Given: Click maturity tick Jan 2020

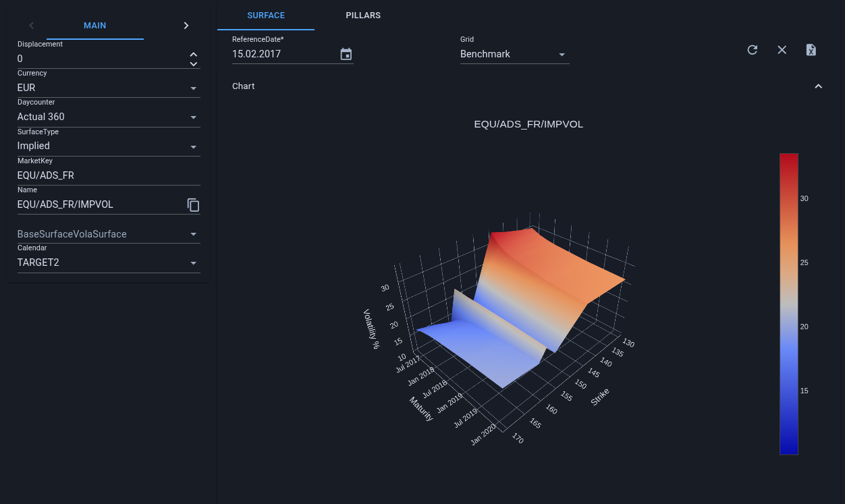Looking at the screenshot, I should point(484,435).
